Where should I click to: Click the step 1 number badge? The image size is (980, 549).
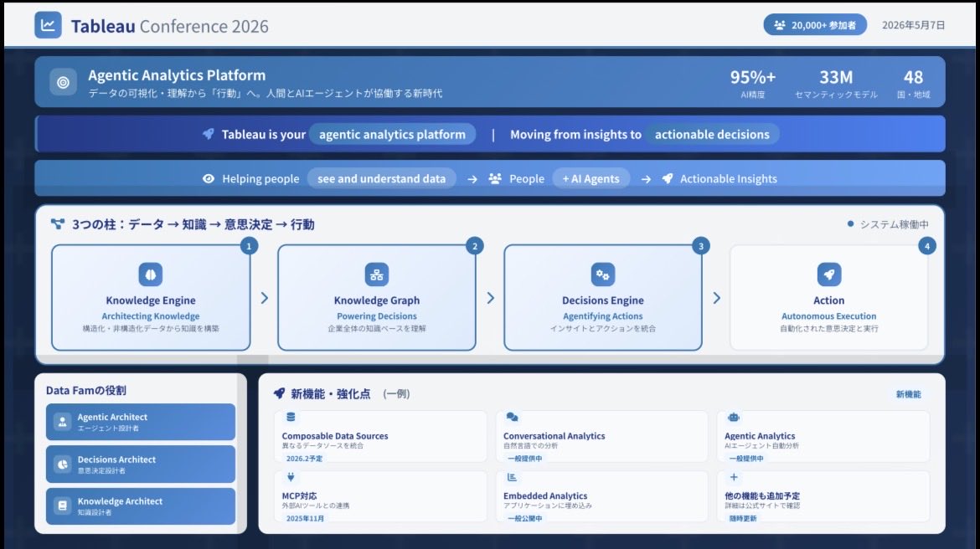click(249, 246)
